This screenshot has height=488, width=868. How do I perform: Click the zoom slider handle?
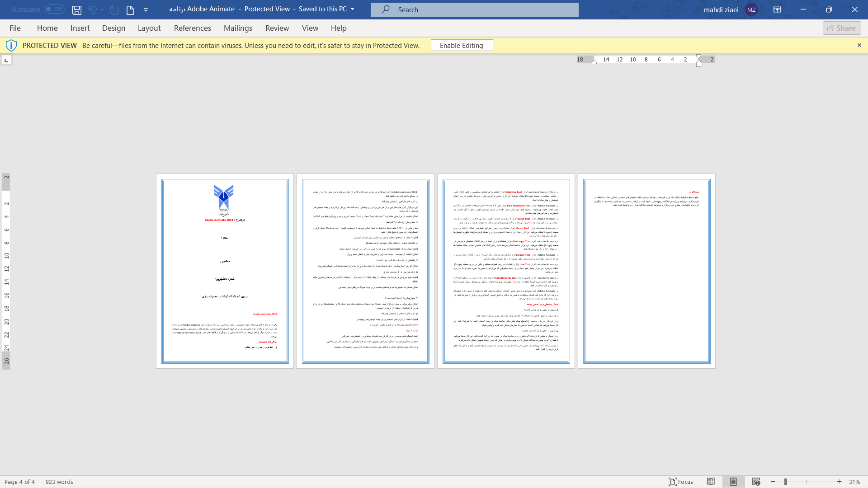786,482
